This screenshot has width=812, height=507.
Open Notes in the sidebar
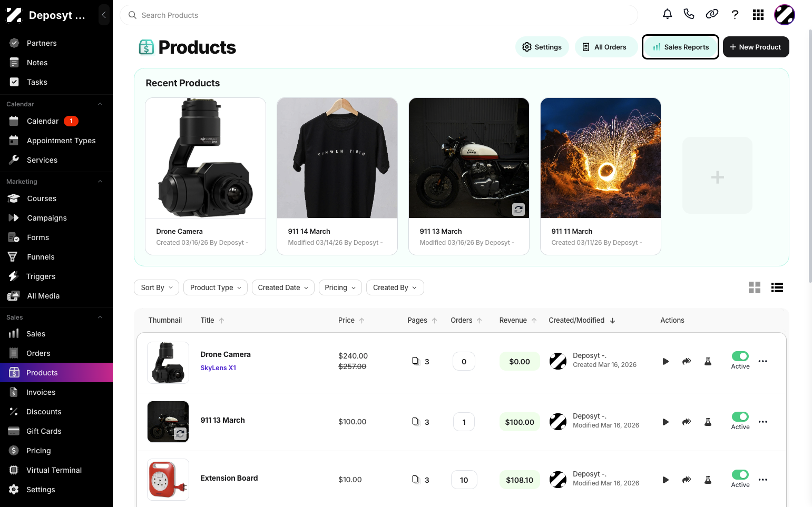click(x=56, y=63)
